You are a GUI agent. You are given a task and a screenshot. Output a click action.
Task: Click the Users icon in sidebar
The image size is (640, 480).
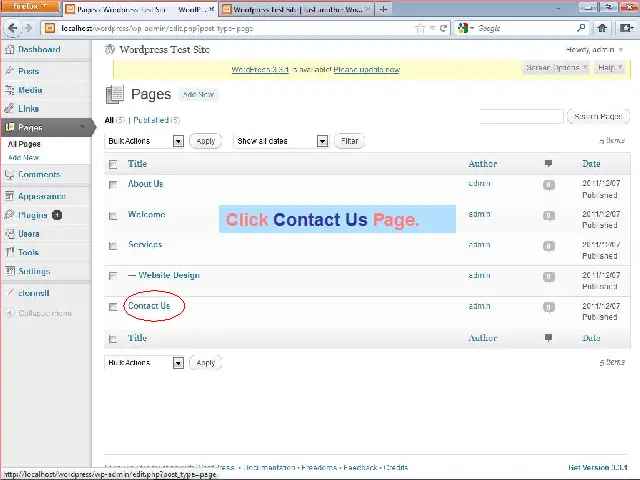(9, 233)
